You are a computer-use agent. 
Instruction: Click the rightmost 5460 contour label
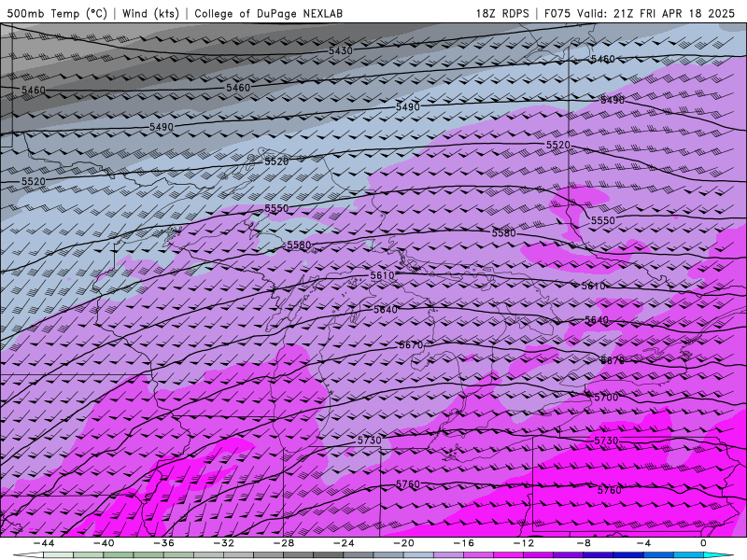(x=602, y=59)
